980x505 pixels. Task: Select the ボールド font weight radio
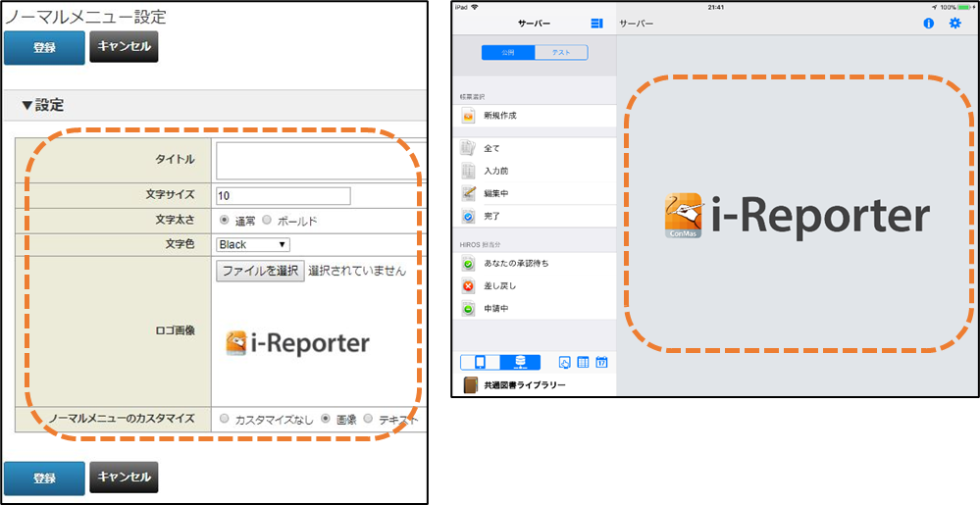pos(268,221)
